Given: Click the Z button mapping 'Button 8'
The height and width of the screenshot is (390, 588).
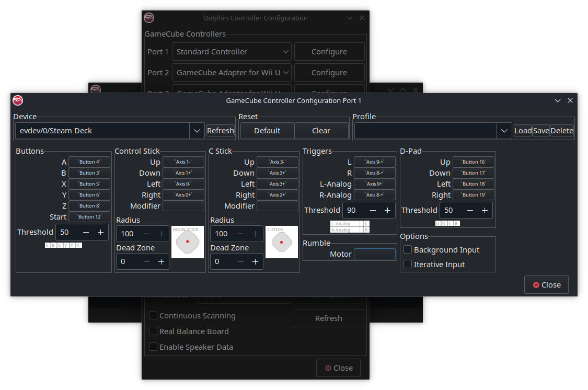Looking at the screenshot, I should (89, 205).
